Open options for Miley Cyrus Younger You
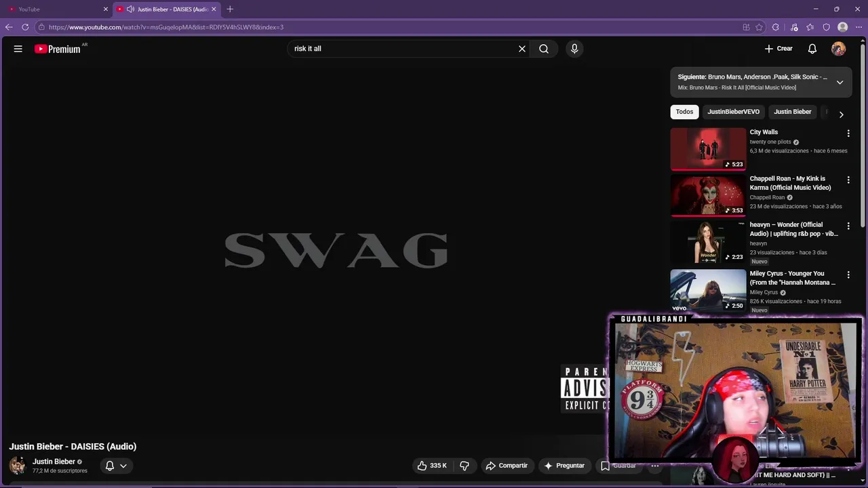 848,275
